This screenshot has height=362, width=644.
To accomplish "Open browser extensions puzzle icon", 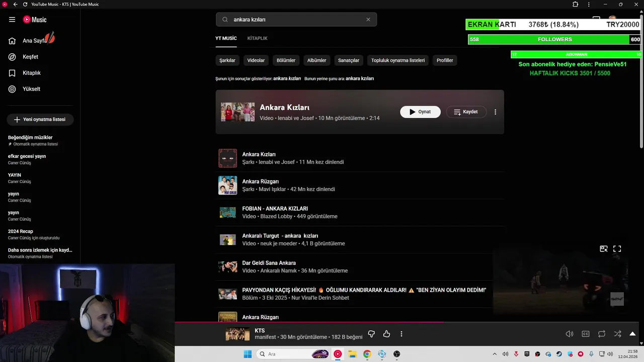I will pos(576,5).
